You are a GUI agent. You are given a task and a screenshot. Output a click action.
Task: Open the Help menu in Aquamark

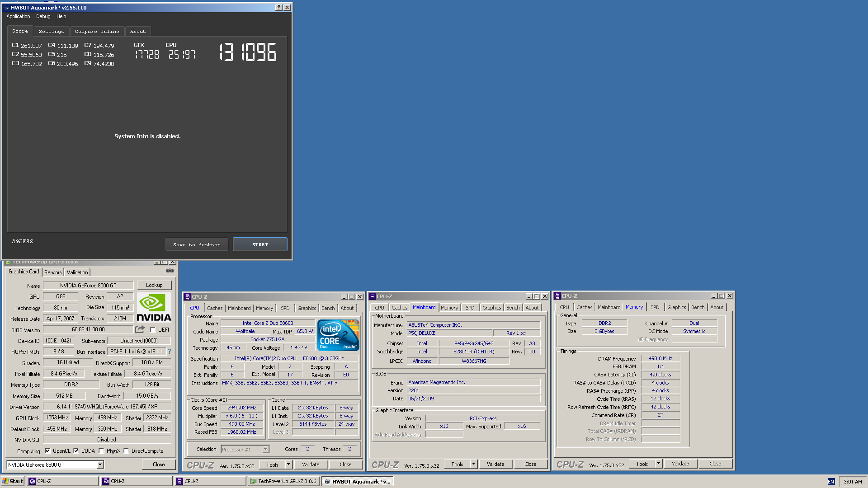61,16
